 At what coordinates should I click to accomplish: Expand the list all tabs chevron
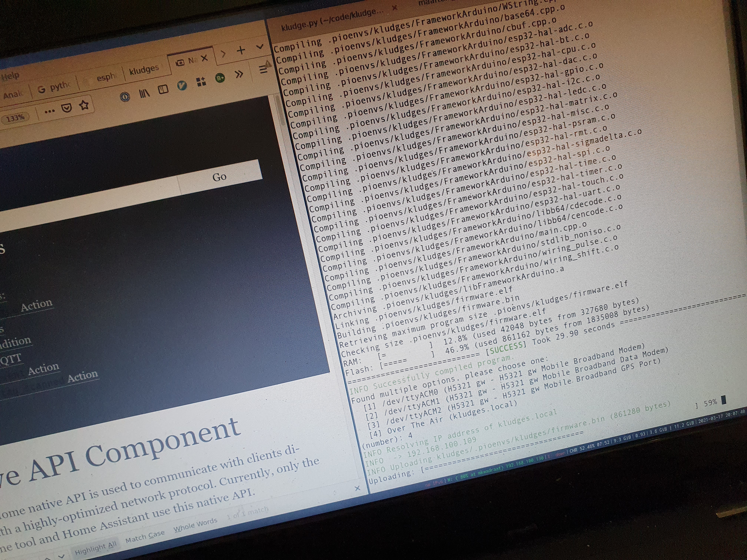point(259,47)
